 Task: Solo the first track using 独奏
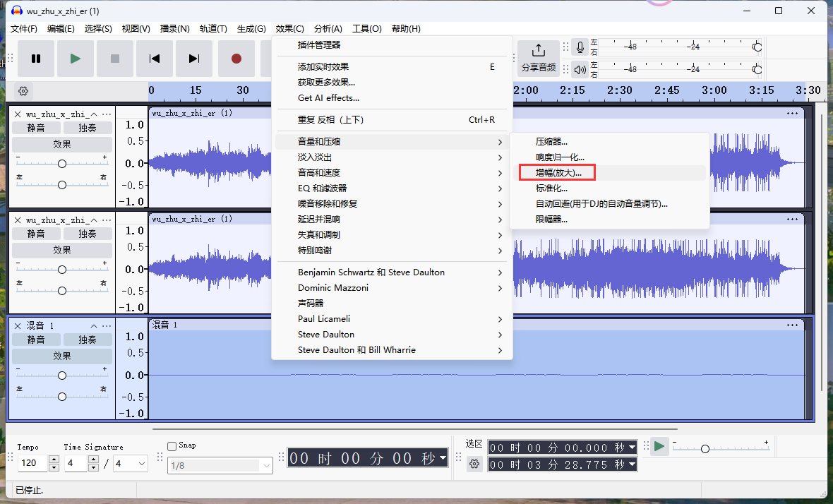(88, 128)
